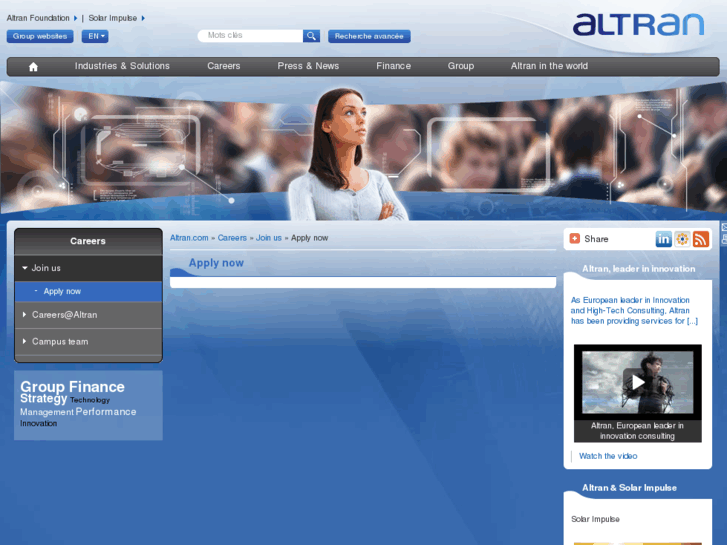Select Apply now in sidebar
Viewport: 727px width, 545px height.
[88, 292]
